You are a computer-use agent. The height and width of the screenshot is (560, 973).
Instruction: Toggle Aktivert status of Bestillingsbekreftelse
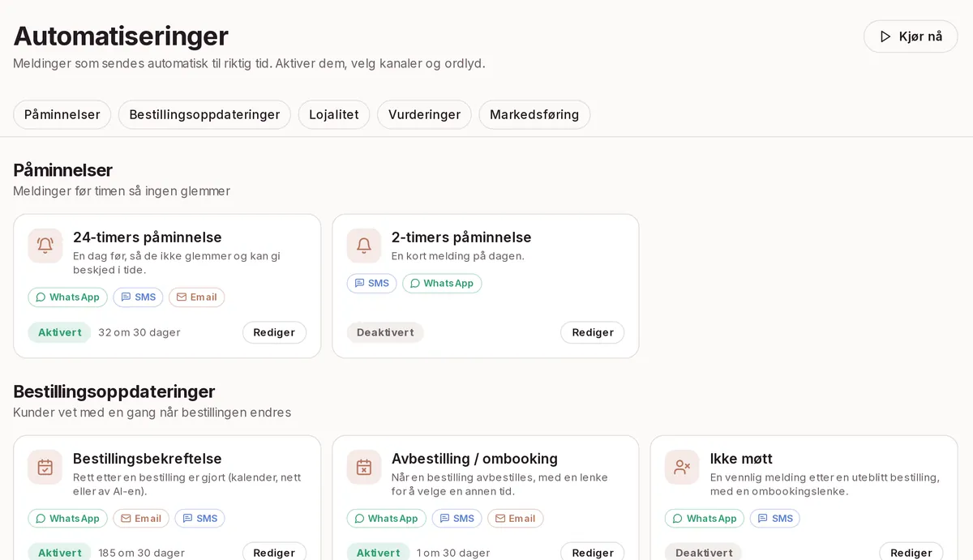click(60, 552)
